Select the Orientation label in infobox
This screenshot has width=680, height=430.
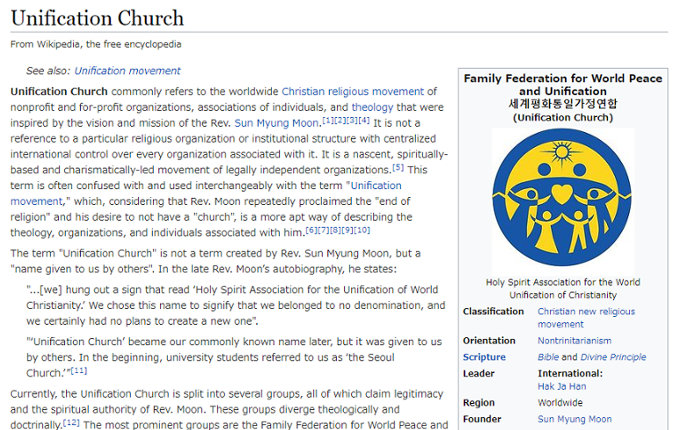point(489,341)
